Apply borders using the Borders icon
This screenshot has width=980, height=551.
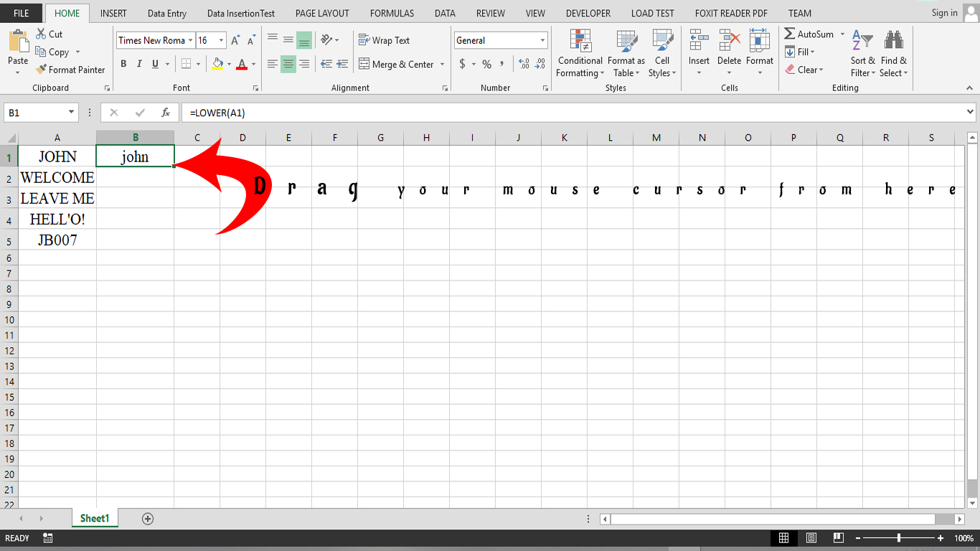tap(186, 64)
